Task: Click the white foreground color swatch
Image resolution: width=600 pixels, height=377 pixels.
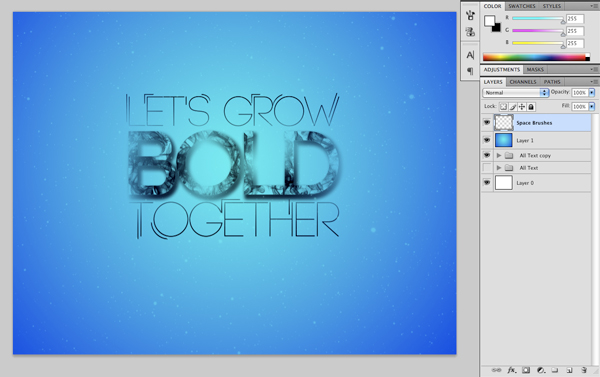Action: coord(489,21)
